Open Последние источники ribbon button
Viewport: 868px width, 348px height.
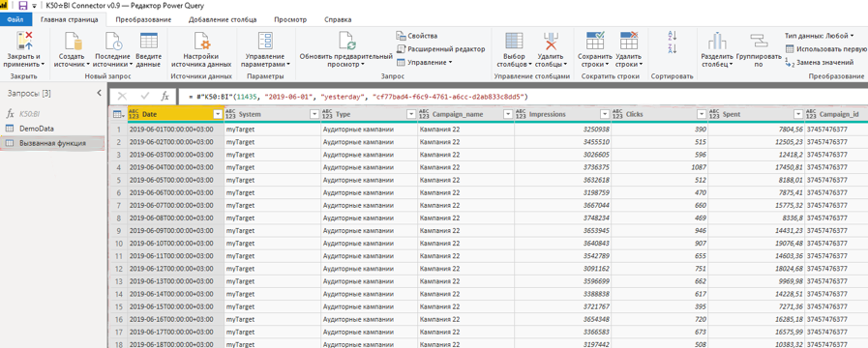click(x=112, y=49)
